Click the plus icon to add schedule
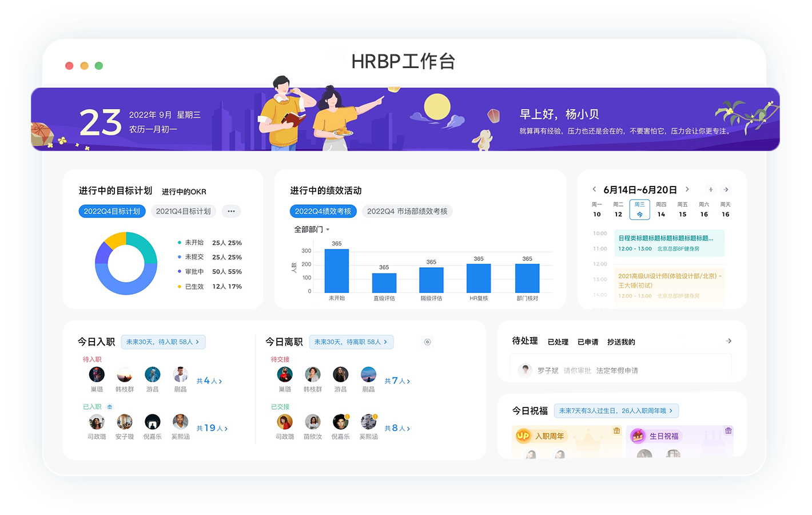 [711, 189]
